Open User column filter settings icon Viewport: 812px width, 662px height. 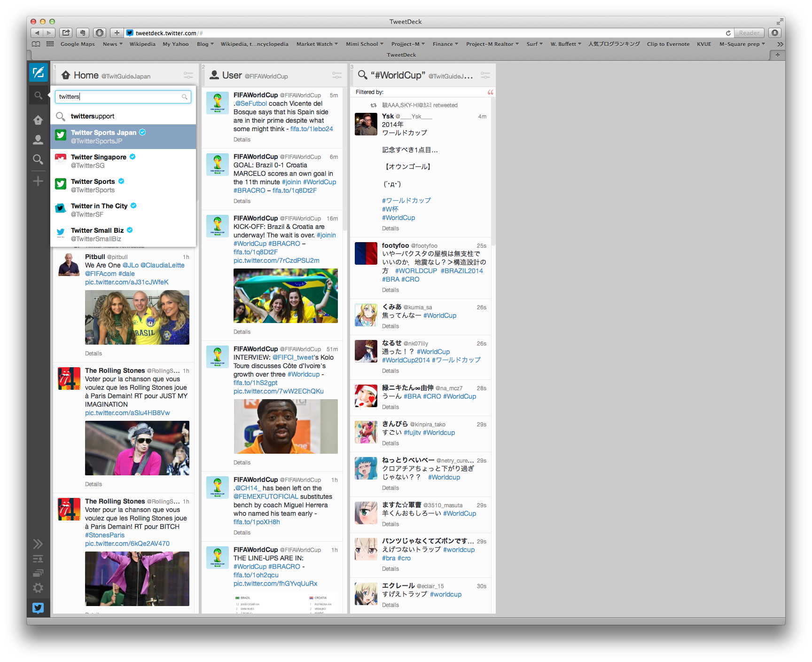point(337,75)
